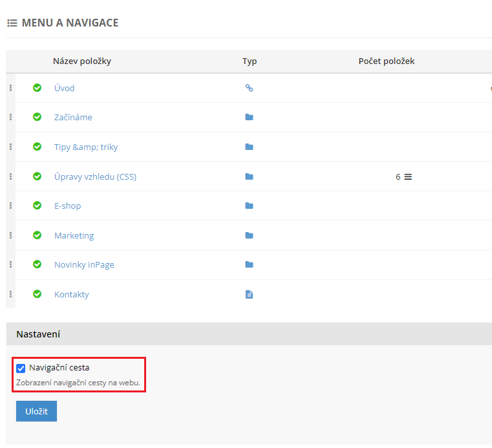This screenshot has height=448, width=492.
Task: Open the E-shop menu item
Action: [67, 206]
